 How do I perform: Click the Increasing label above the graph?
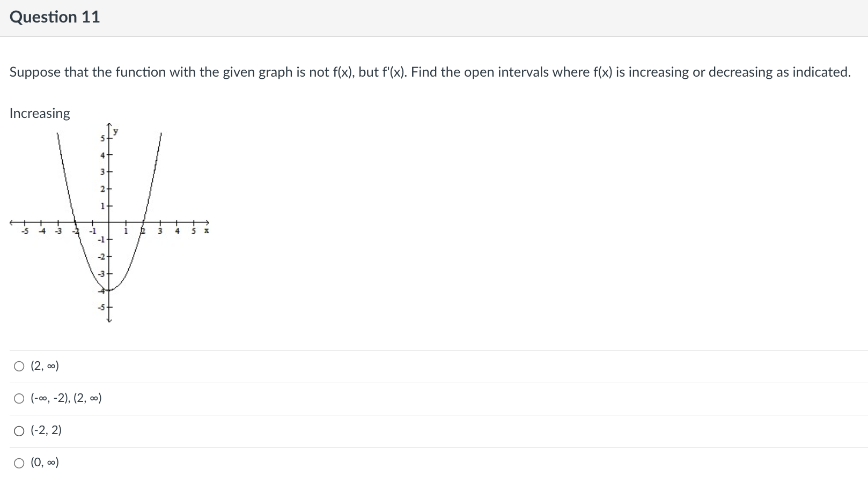pos(39,113)
